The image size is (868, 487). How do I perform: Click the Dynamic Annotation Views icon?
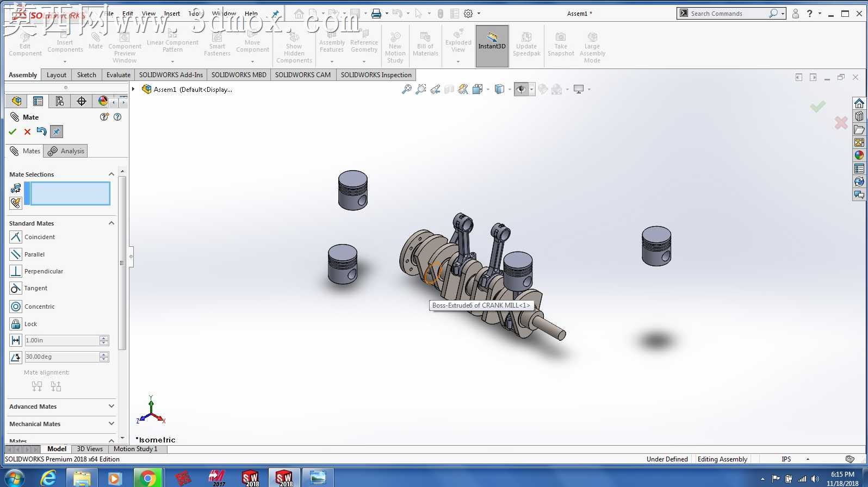[x=463, y=89]
